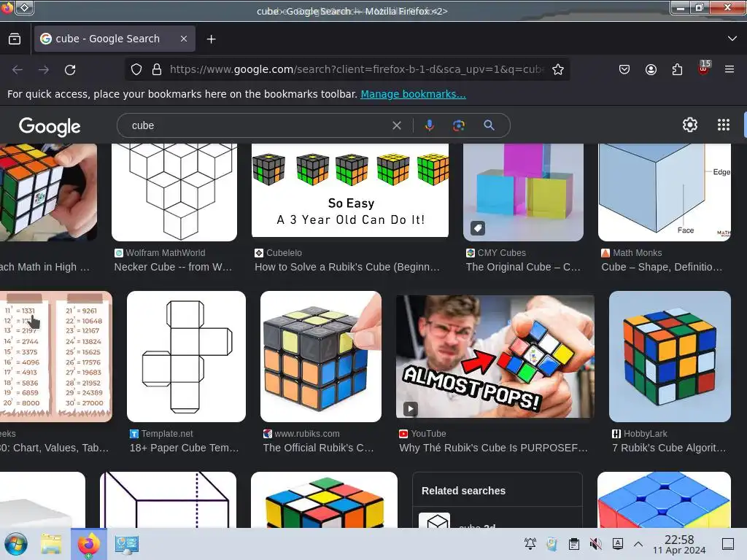747x560 pixels.
Task: Open 18+ Paper Cube Templates title
Action: [185, 448]
